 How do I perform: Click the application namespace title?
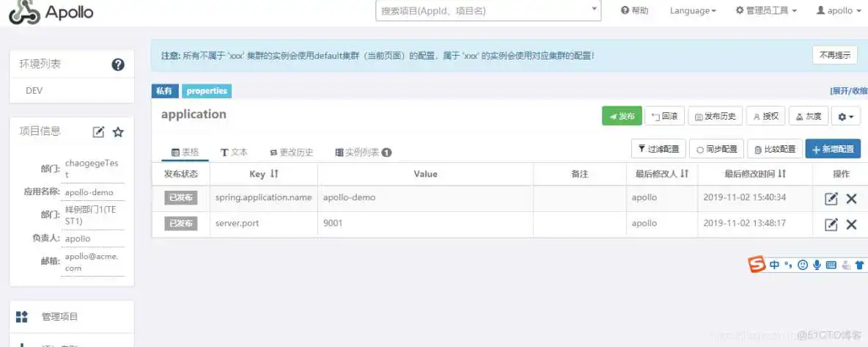[x=194, y=114]
